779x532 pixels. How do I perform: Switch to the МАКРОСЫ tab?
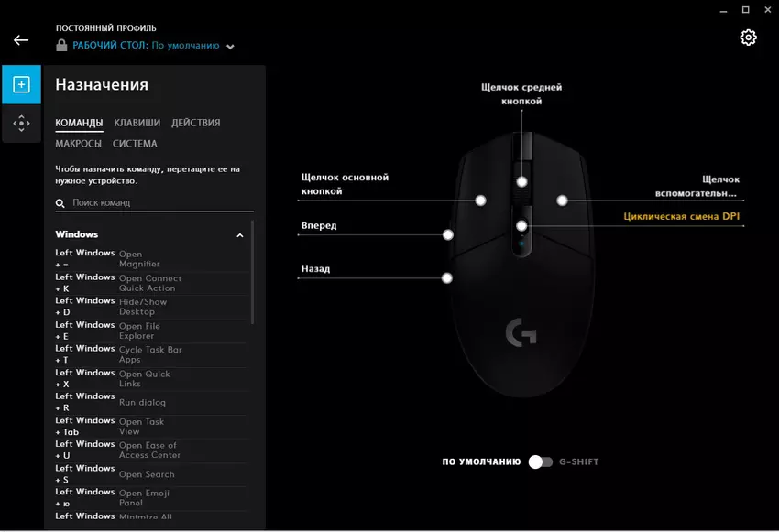click(x=78, y=144)
